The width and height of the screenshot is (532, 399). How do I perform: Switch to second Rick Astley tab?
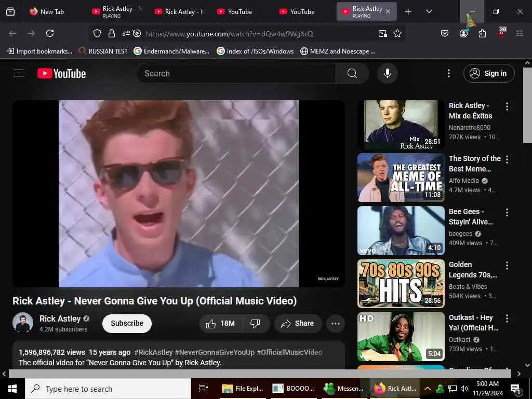[180, 11]
